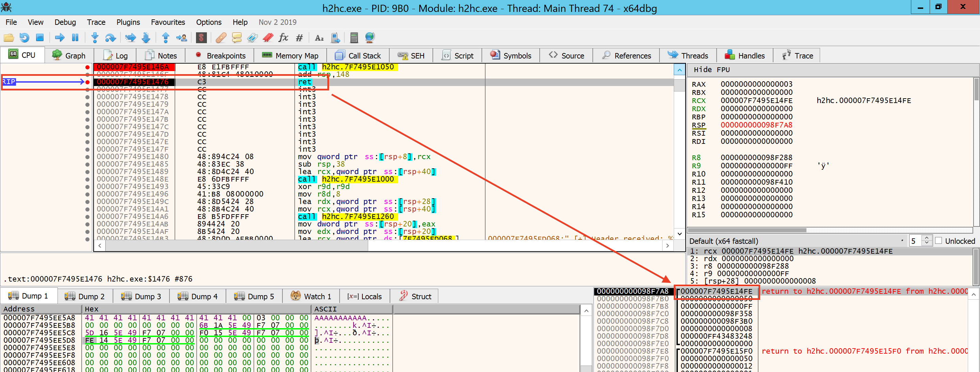Open the Plugins menu

pyautogui.click(x=128, y=22)
